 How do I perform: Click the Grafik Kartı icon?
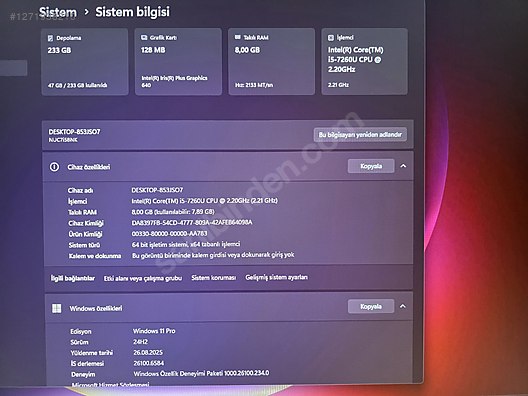click(x=144, y=37)
